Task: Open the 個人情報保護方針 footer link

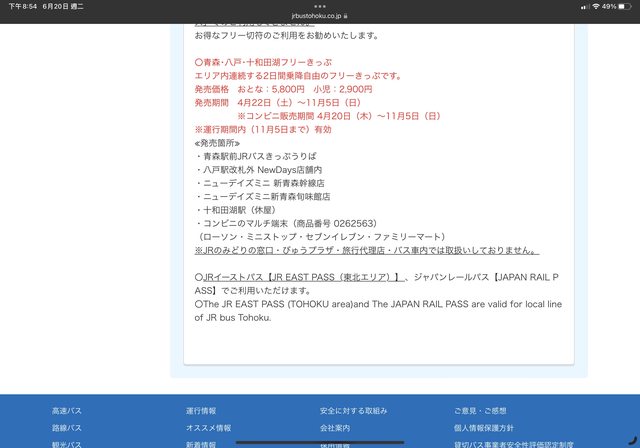Action: [484, 428]
